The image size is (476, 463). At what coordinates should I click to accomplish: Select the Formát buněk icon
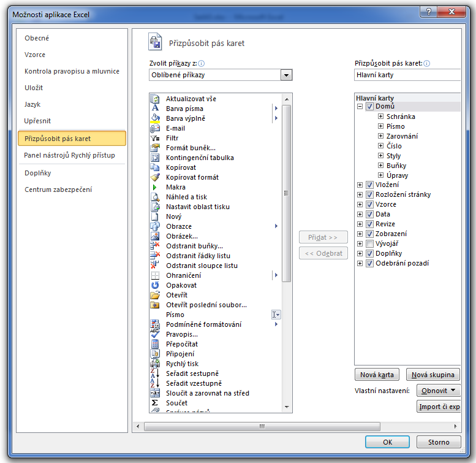click(x=155, y=148)
